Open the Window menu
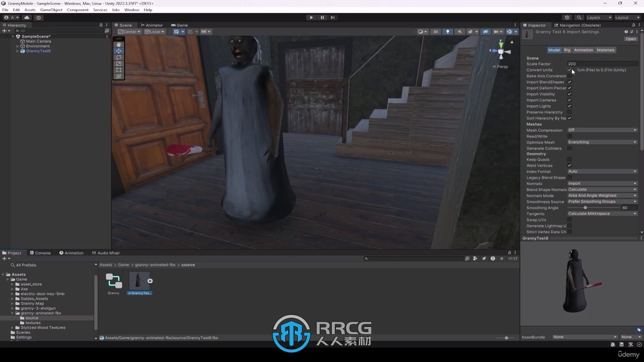 [x=132, y=10]
